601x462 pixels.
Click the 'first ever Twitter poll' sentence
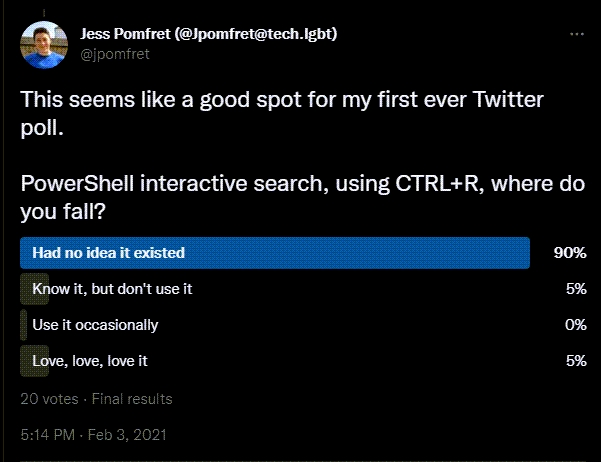click(282, 113)
